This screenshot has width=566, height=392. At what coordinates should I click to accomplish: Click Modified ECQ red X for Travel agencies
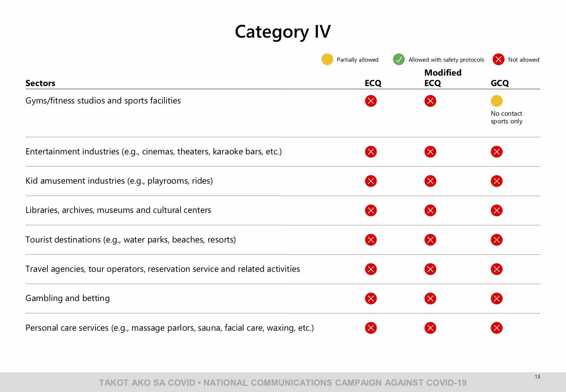point(430,269)
